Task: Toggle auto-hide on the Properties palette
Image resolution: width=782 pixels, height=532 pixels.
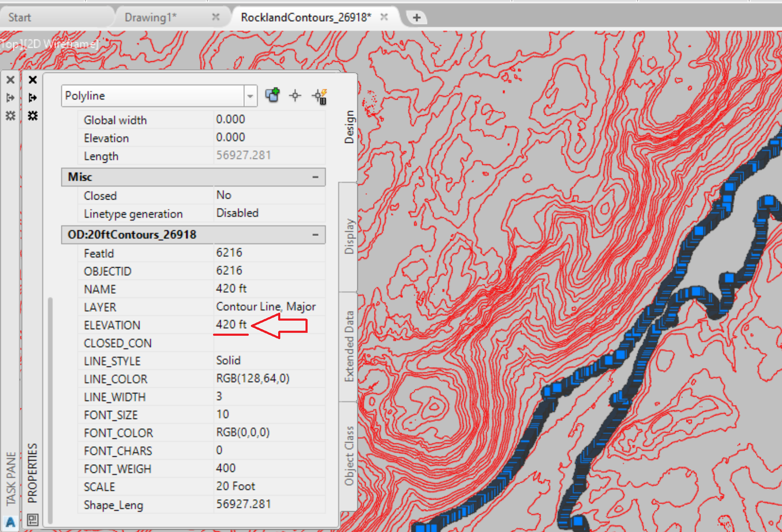Action: (33, 98)
